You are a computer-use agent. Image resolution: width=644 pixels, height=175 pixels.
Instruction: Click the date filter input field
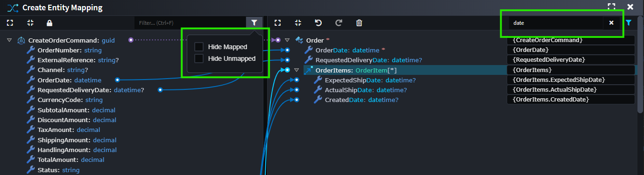point(556,22)
